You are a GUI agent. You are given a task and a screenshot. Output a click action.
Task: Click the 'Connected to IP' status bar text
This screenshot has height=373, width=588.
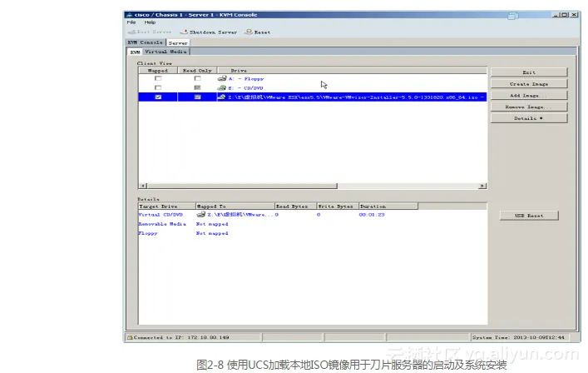click(181, 337)
